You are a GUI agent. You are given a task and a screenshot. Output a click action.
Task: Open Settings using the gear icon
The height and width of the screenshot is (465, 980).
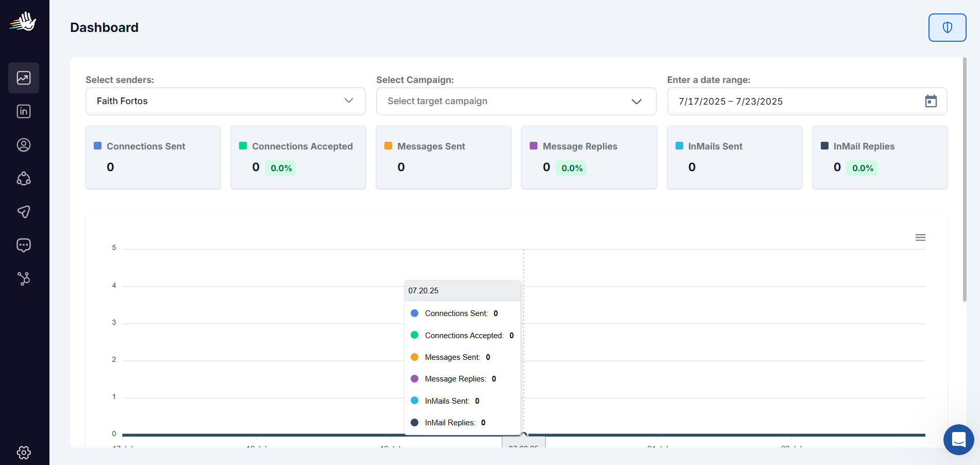point(24,453)
